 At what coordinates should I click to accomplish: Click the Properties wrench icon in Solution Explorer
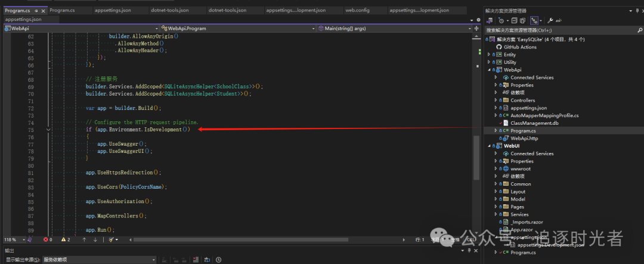pos(550,20)
